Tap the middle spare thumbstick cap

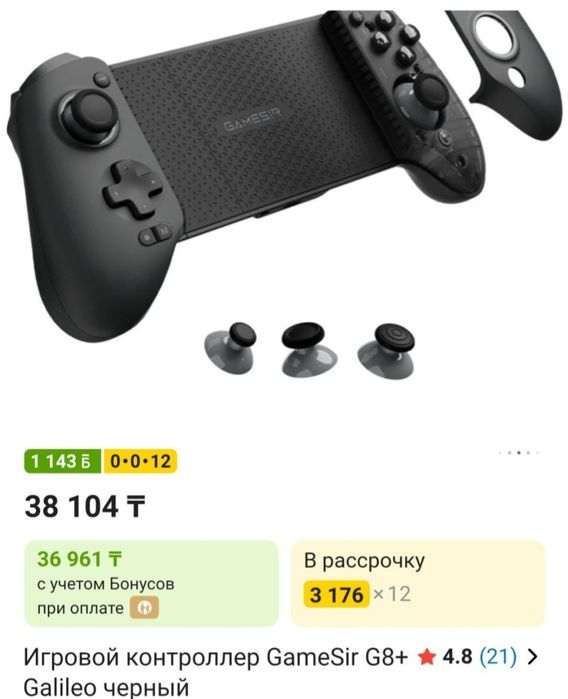pos(309,348)
